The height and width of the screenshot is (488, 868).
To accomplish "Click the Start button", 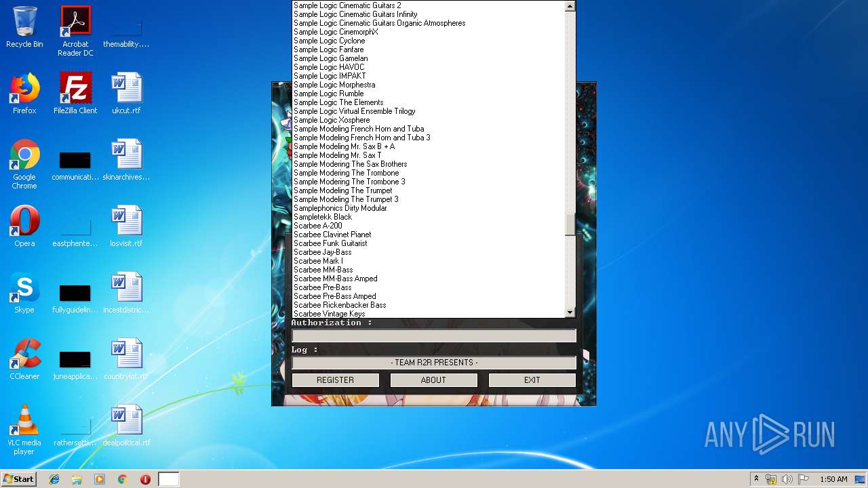I will tap(19, 479).
